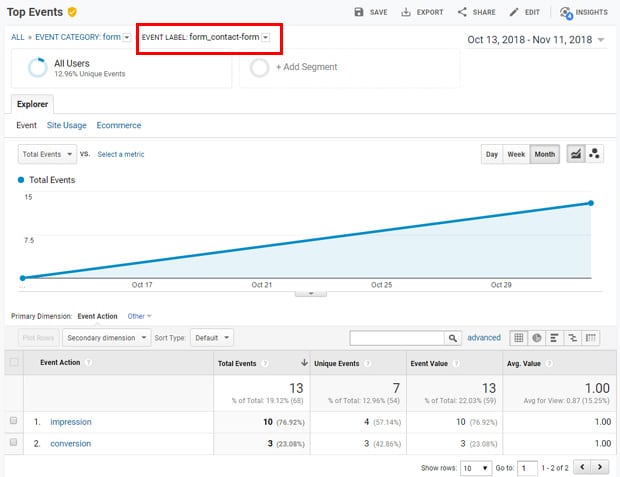This screenshot has height=477, width=620.
Task: Collapse the chart using the handle below the graph
Action: pos(311,293)
